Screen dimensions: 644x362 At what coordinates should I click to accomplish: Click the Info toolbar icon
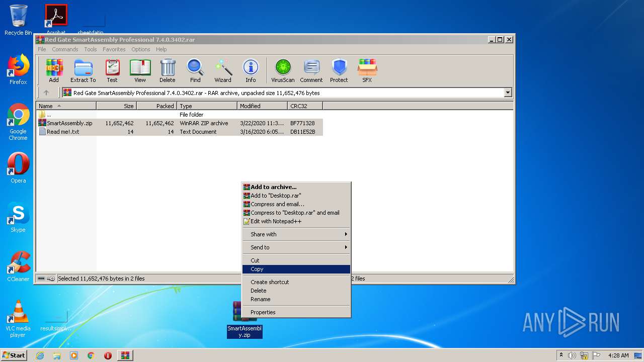(251, 71)
